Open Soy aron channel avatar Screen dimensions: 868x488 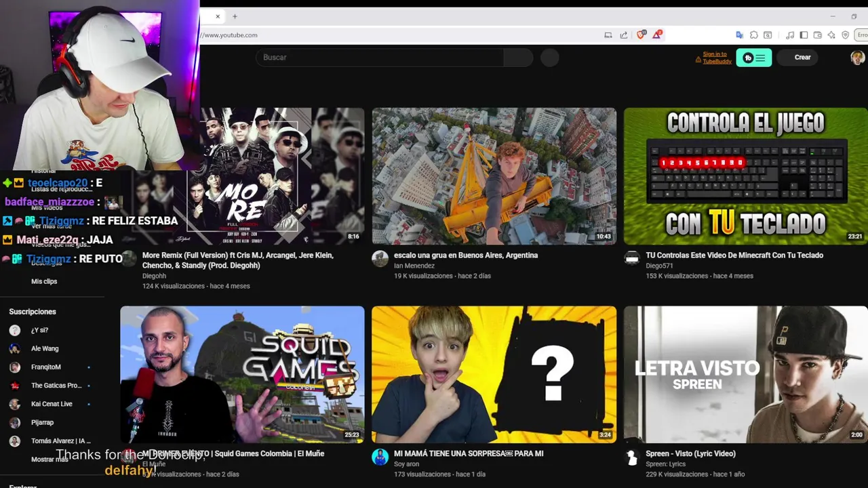pos(380,457)
